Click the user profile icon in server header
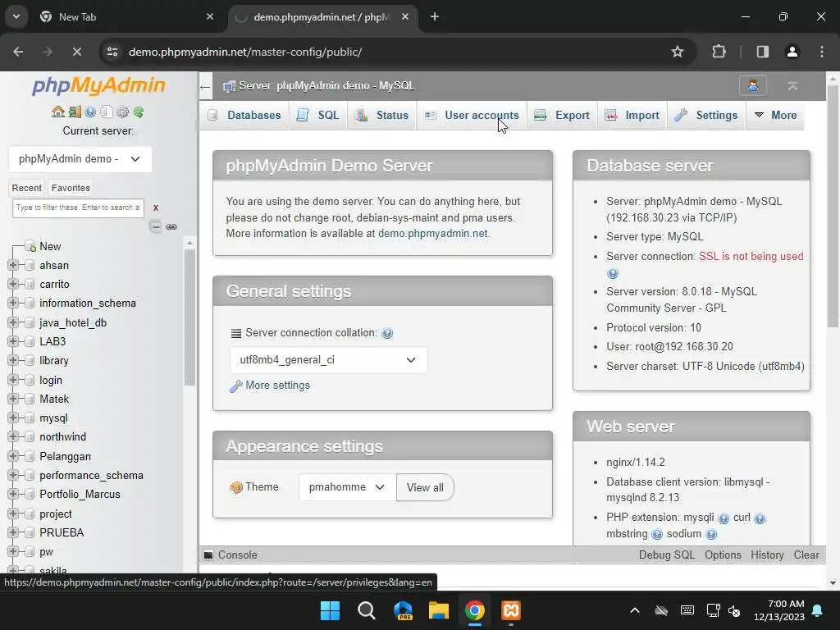Image resolution: width=840 pixels, height=630 pixels. click(x=753, y=85)
